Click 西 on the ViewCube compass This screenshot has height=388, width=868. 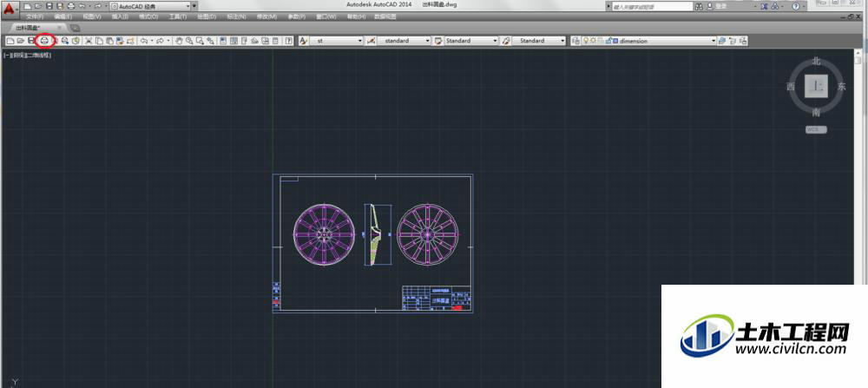point(791,86)
